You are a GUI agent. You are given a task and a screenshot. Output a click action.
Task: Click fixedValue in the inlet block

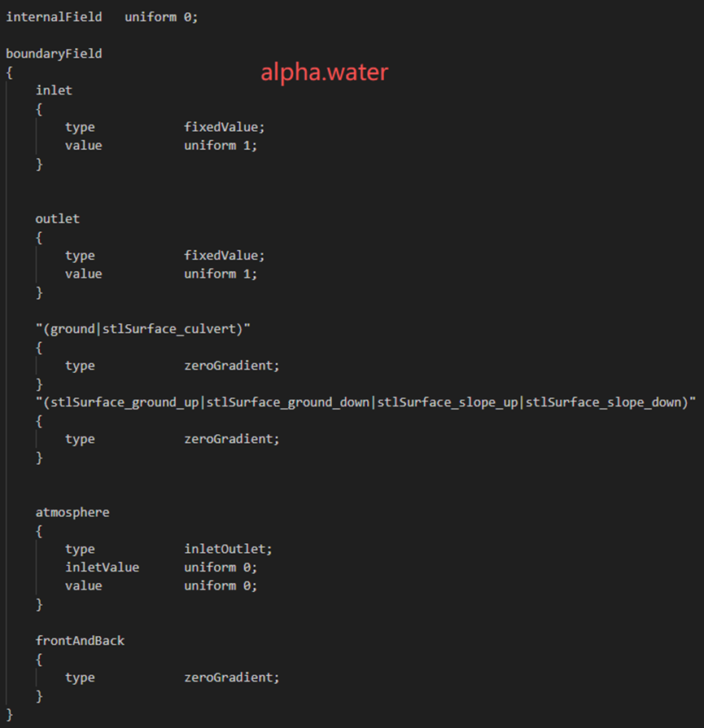coord(224,127)
